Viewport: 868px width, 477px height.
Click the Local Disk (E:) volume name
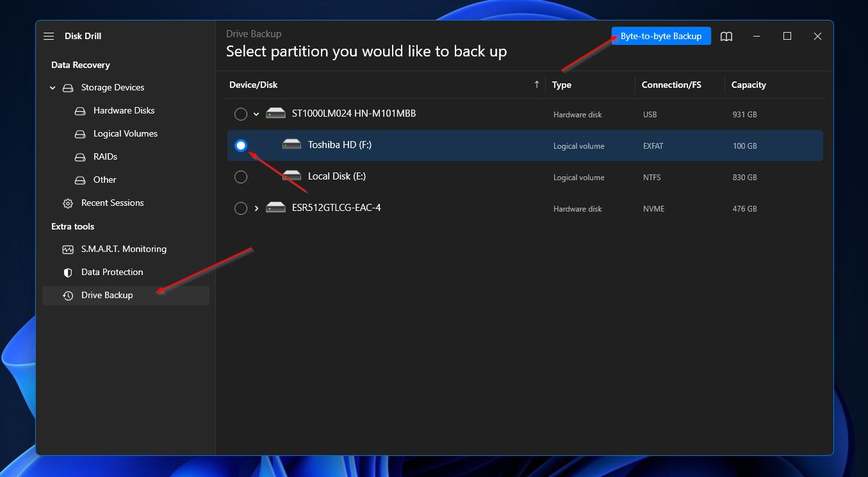(x=337, y=176)
